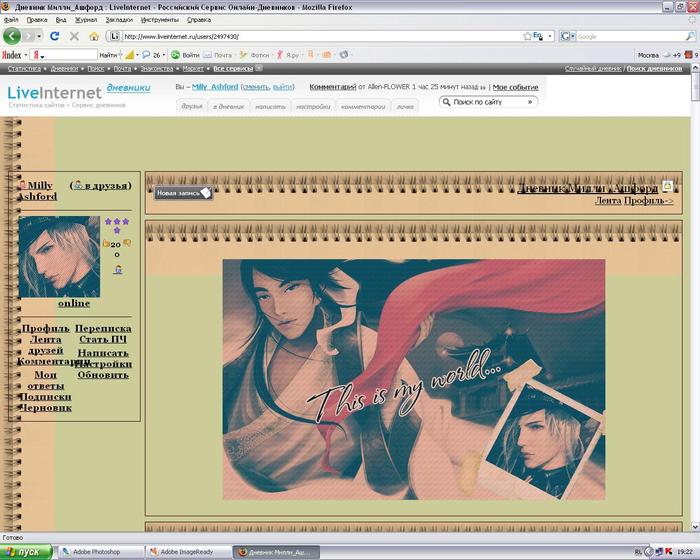Go to the Home page icon
This screenshot has height=560, width=700.
click(94, 36)
